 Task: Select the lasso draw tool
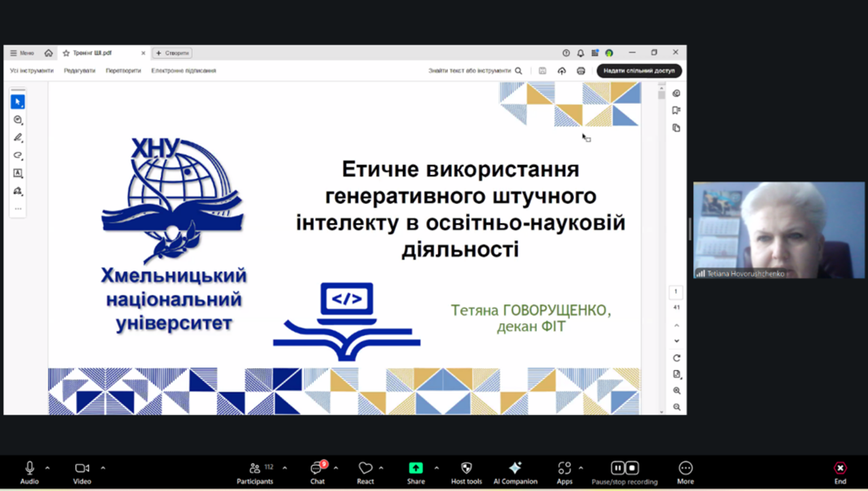pyautogui.click(x=17, y=156)
